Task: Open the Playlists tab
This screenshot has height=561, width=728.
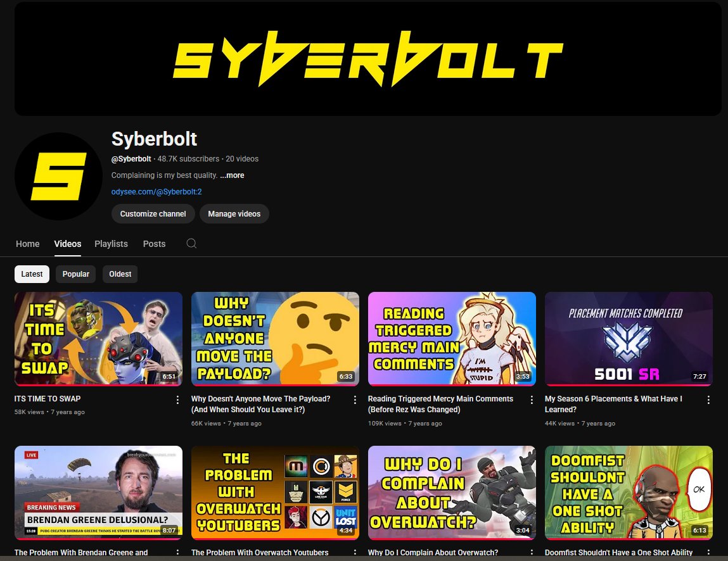Action: [x=111, y=244]
